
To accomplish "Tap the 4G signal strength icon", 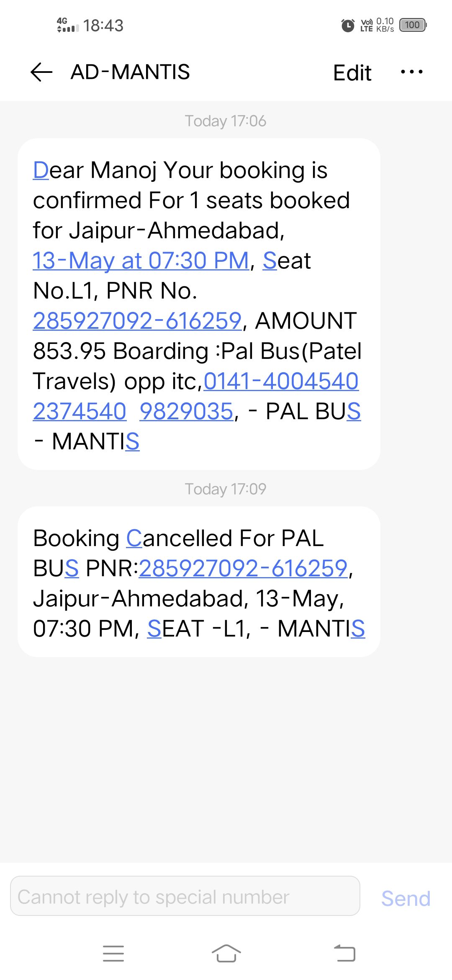I will 67,25.
